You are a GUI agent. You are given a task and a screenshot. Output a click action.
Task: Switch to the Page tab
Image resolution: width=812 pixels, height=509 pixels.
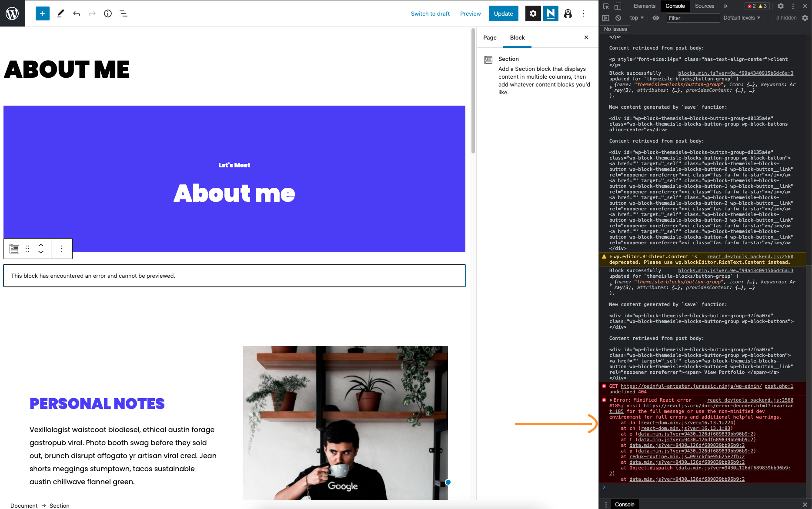pos(490,37)
